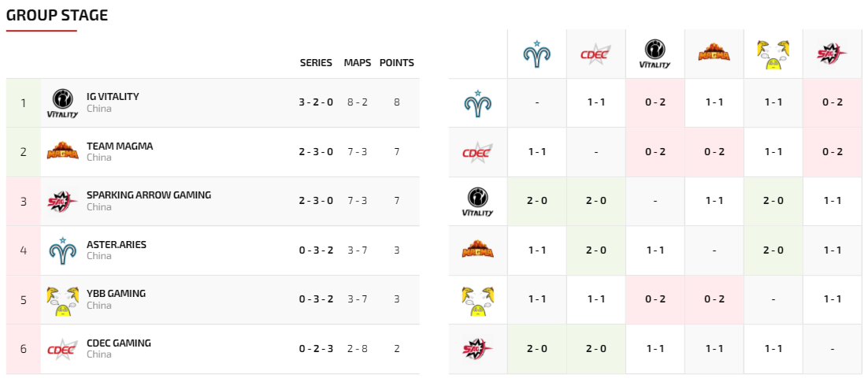Screen dimensions: 868x382
Task: Click the Magma logo in crosstable left column
Action: click(x=478, y=250)
